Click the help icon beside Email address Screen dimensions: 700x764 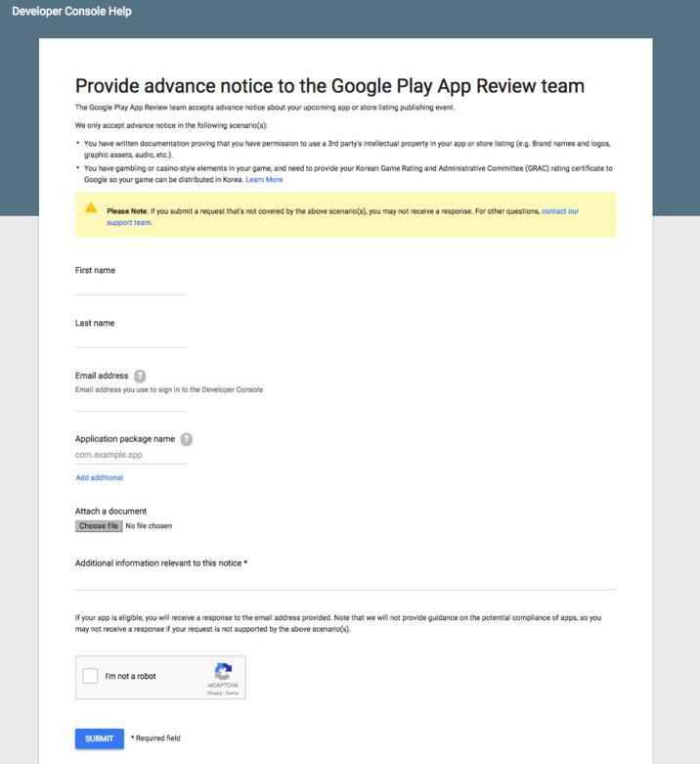click(x=140, y=376)
